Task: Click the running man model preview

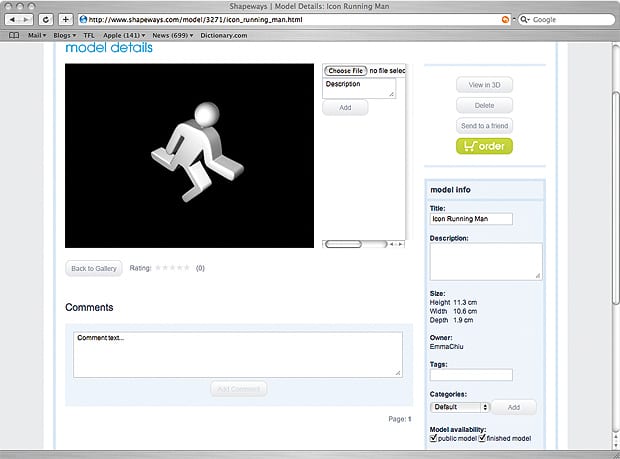Action: point(189,156)
